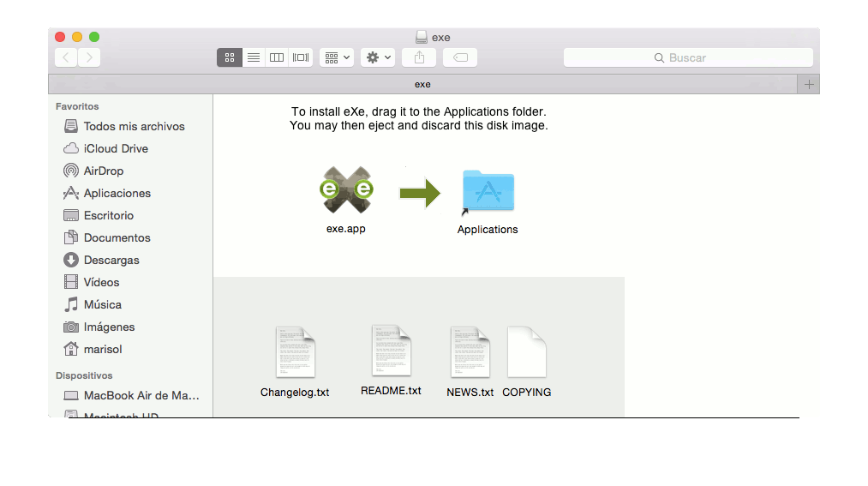The height and width of the screenshot is (486, 868).
Task: Click the Favoritos section header
Action: click(77, 106)
